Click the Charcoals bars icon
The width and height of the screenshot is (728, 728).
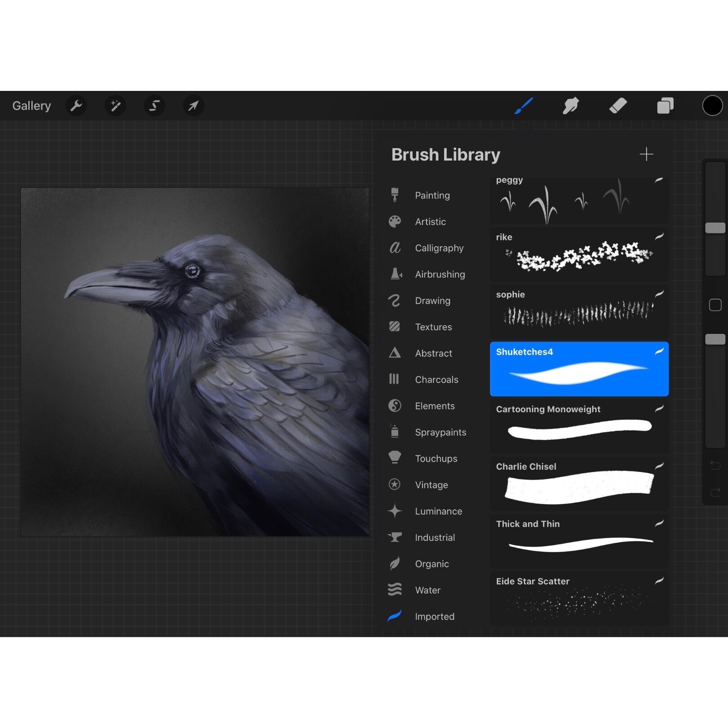(394, 379)
